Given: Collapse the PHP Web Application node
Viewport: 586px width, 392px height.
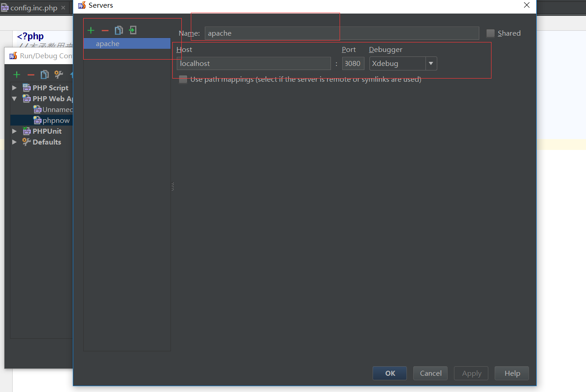Looking at the screenshot, I should (14, 99).
